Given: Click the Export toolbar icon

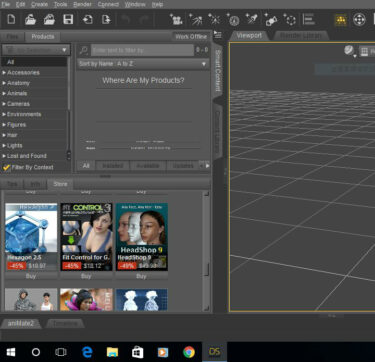Looking at the screenshot, I should (106, 19).
